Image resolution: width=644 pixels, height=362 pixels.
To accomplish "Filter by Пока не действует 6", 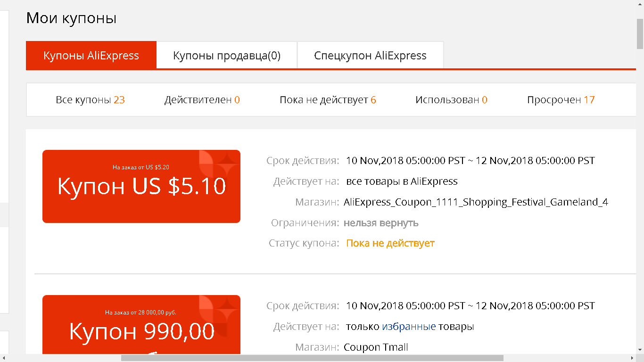I will point(328,99).
